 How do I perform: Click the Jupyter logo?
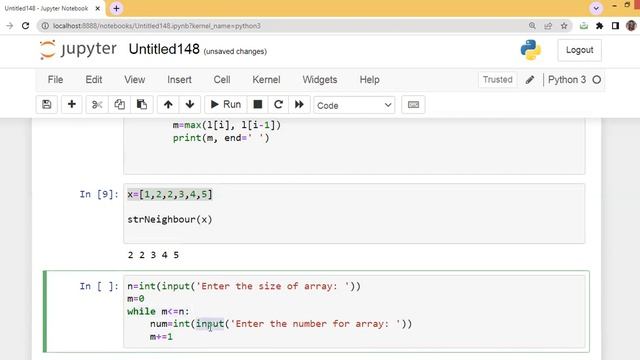coord(78,49)
